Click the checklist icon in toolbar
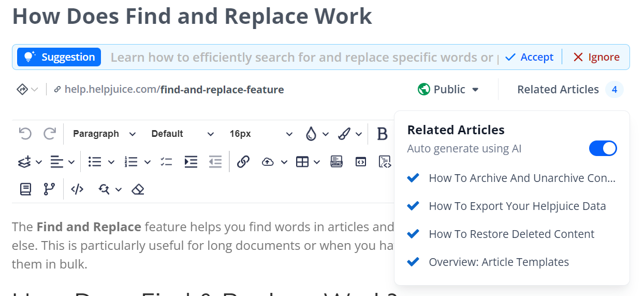644x296 pixels. 166,162
